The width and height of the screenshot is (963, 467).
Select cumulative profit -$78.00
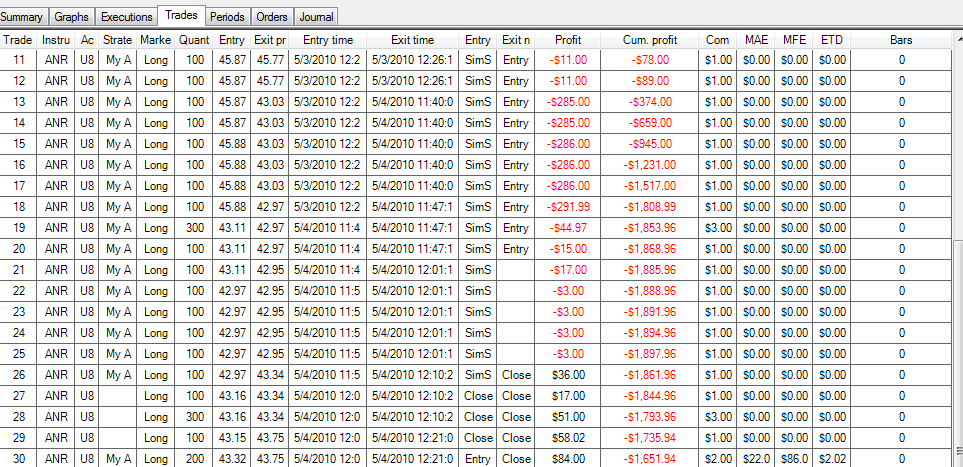click(x=650, y=60)
